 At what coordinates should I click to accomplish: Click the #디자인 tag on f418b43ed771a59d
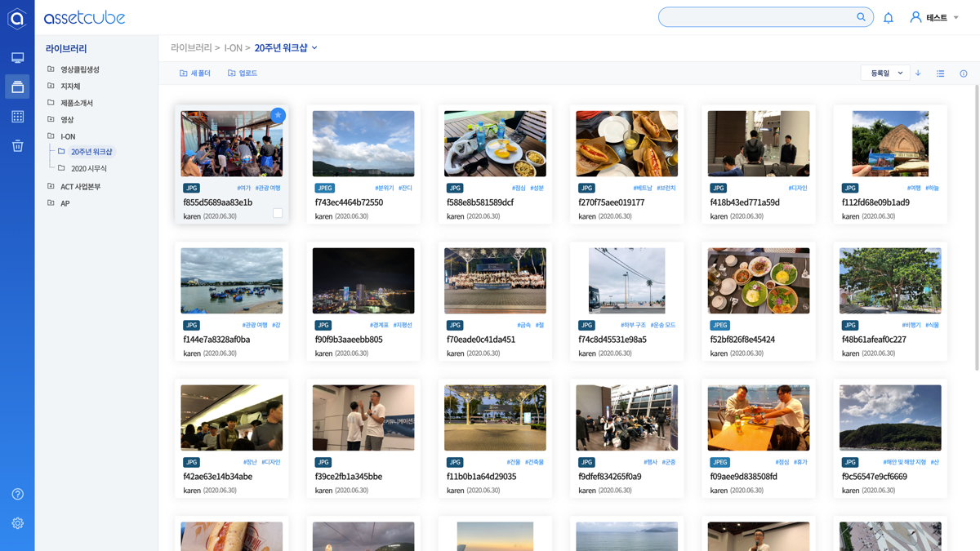click(x=798, y=188)
